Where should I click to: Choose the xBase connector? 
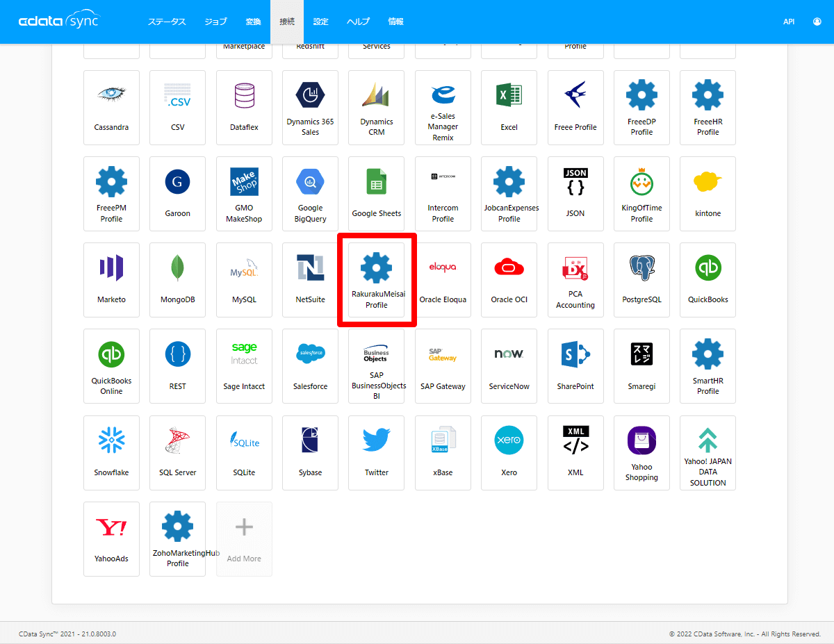pos(443,453)
